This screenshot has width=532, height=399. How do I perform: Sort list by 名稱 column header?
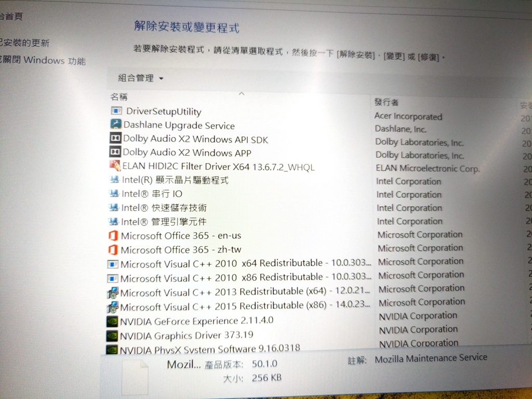click(x=119, y=97)
